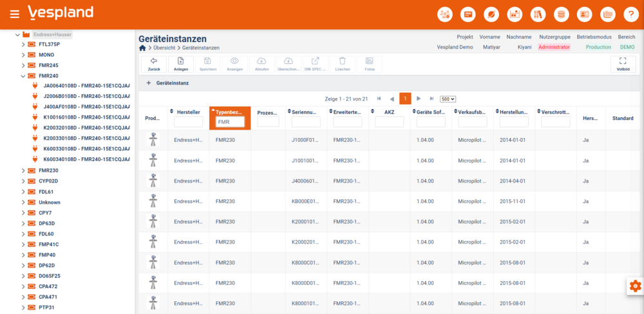Open the folders icon in header
The width and height of the screenshot is (644, 314).
tap(608, 14)
